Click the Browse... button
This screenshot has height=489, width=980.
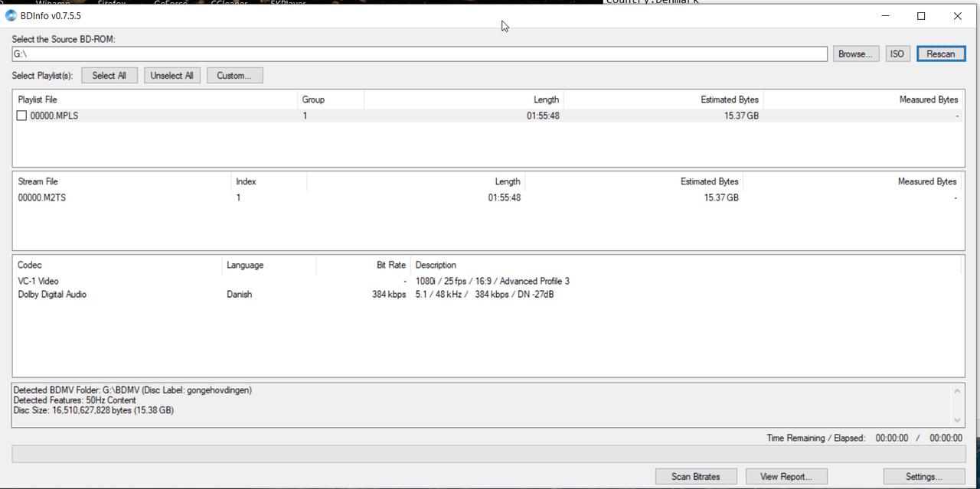click(x=856, y=54)
